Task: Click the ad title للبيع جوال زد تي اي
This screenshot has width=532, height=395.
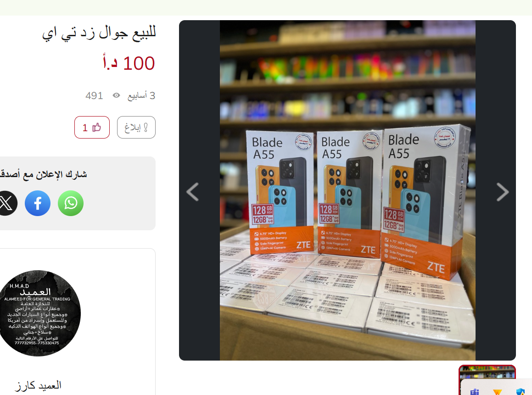Action: 99,33
